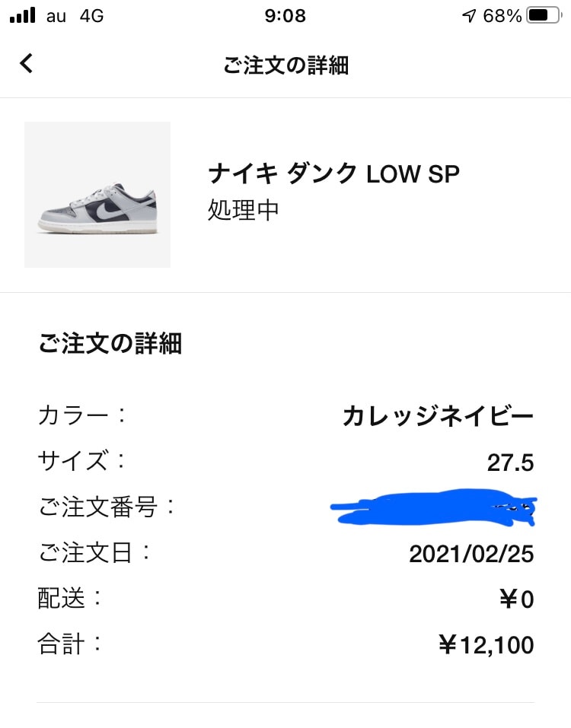Tap the cellular signal bars icon
Screen dimensions: 571x728
pos(23,16)
